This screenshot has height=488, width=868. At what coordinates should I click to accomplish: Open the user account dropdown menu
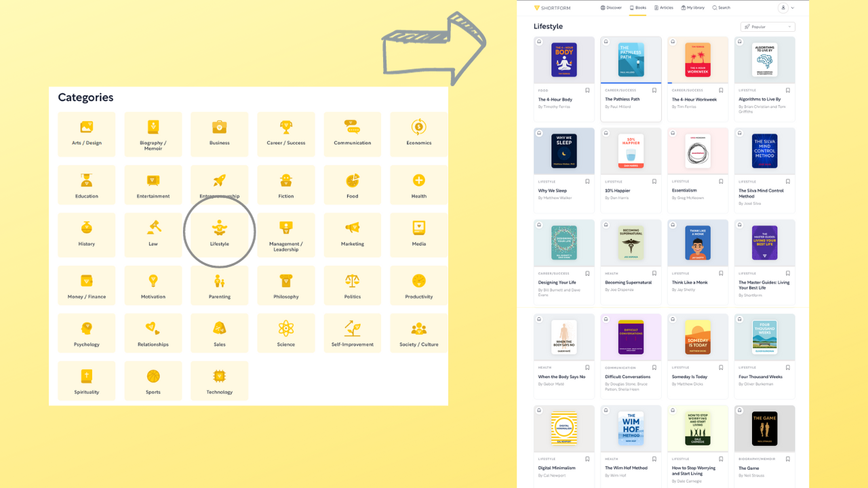coord(787,8)
